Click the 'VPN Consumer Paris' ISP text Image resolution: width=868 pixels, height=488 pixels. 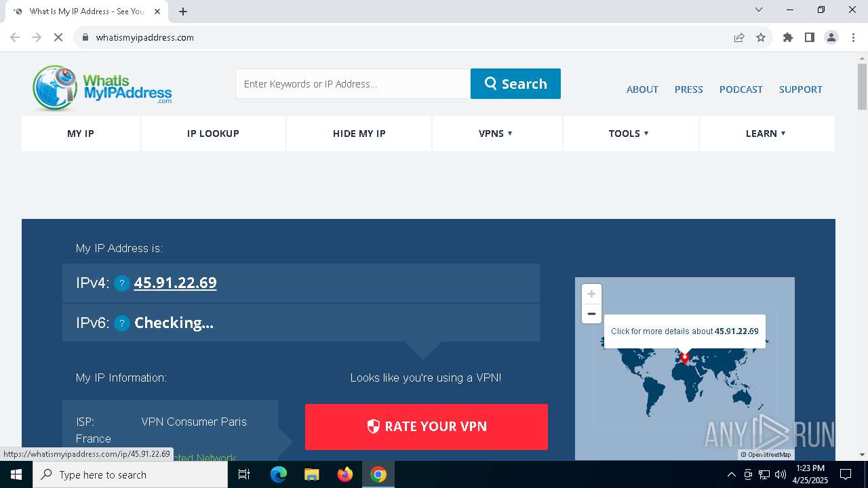click(194, 422)
